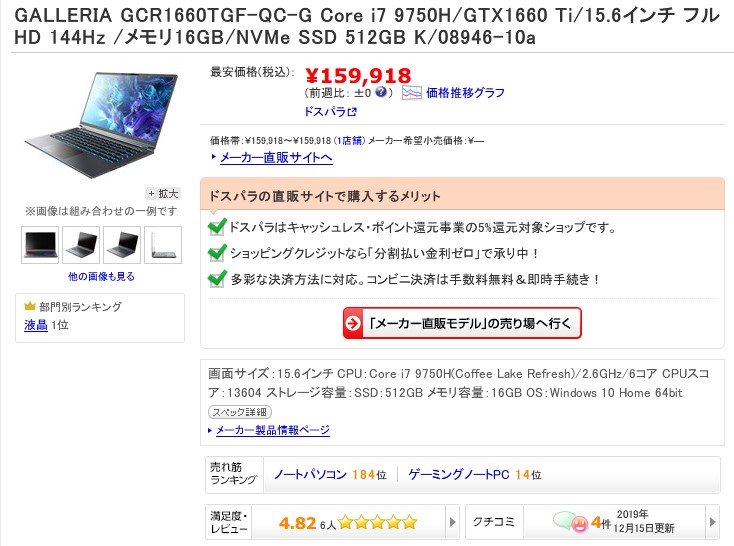Screen dimensions: 734x546
Task: Click the checkmark beside 分割払い金利ゼロ line
Action: tap(217, 253)
